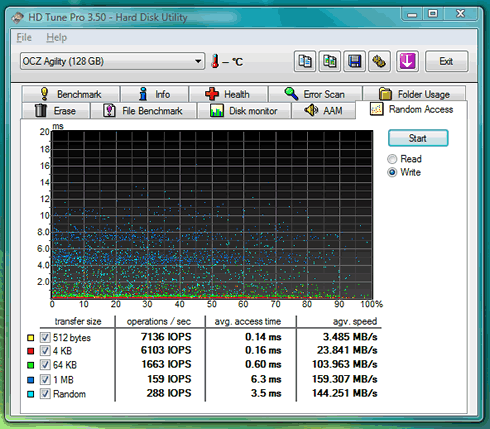Click the floppy disk save icon
The width and height of the screenshot is (490, 429).
(x=354, y=61)
